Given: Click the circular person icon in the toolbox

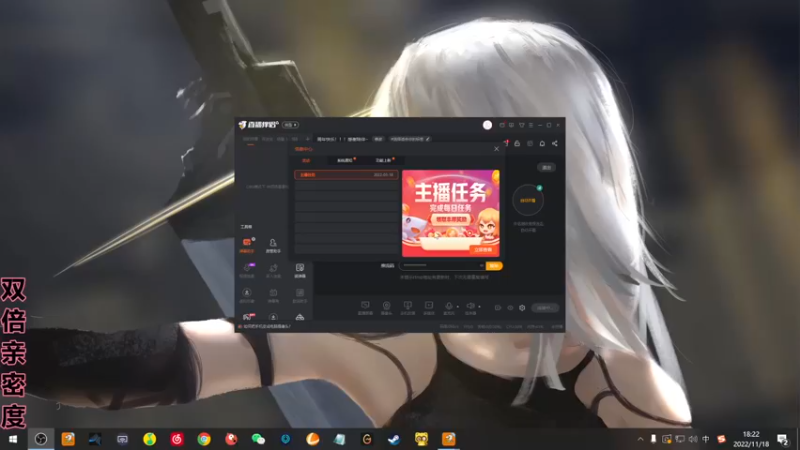Looking at the screenshot, I should click(247, 295).
